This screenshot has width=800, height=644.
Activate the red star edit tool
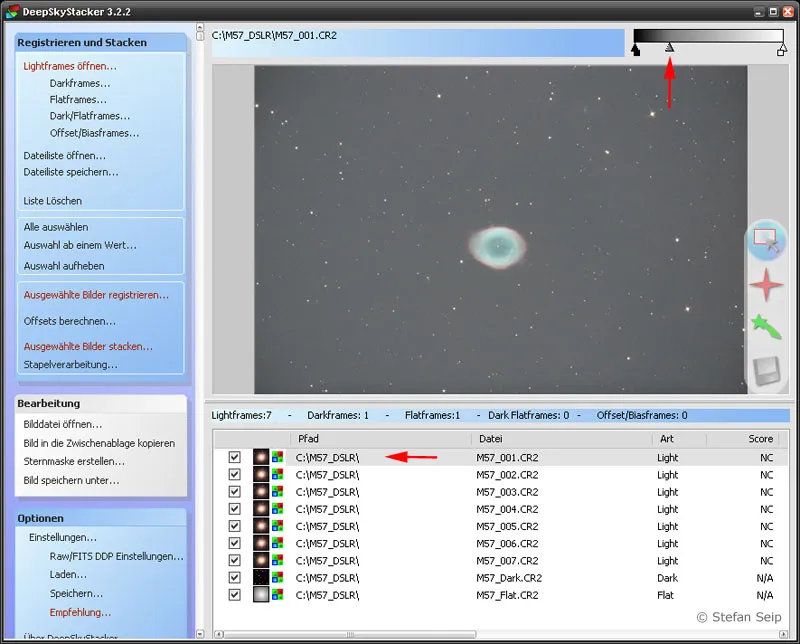click(766, 285)
